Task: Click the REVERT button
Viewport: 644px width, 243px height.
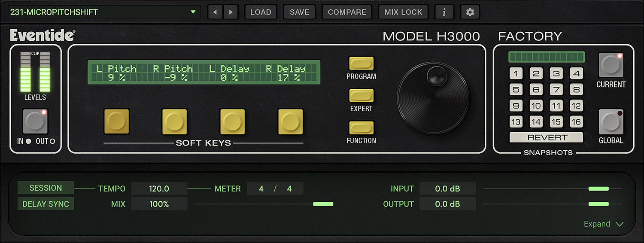Action: click(546, 137)
